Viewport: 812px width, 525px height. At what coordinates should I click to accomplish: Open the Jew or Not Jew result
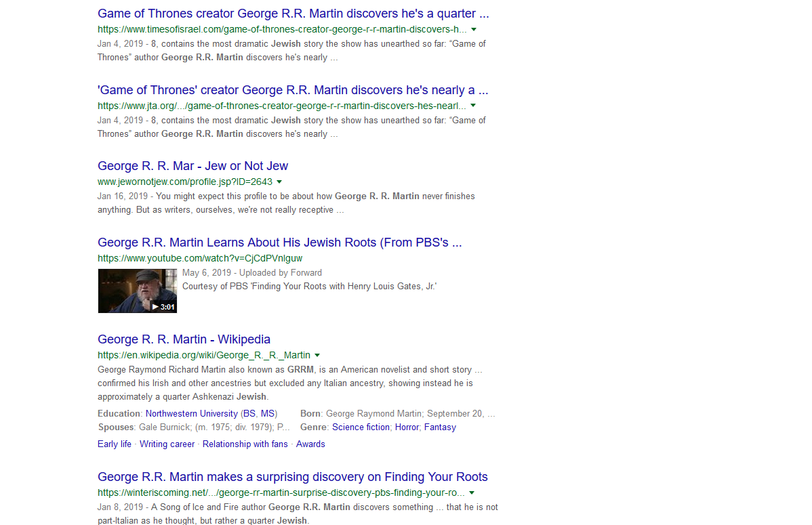(x=192, y=166)
